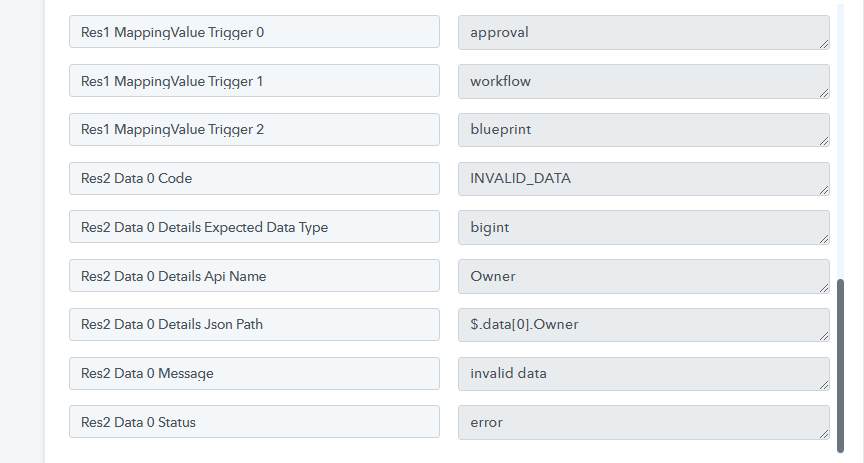Click the Res2 Data 0 Status label field

(254, 422)
